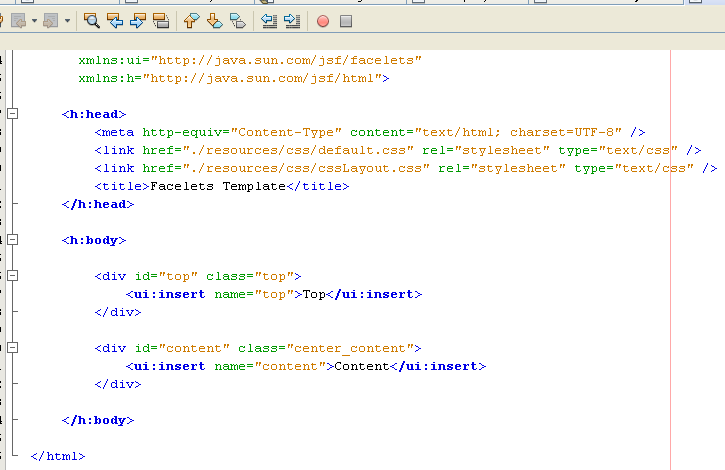Click the meta http-equiv "Content-Type" value
The height and width of the screenshot is (470, 725).
tap(286, 132)
